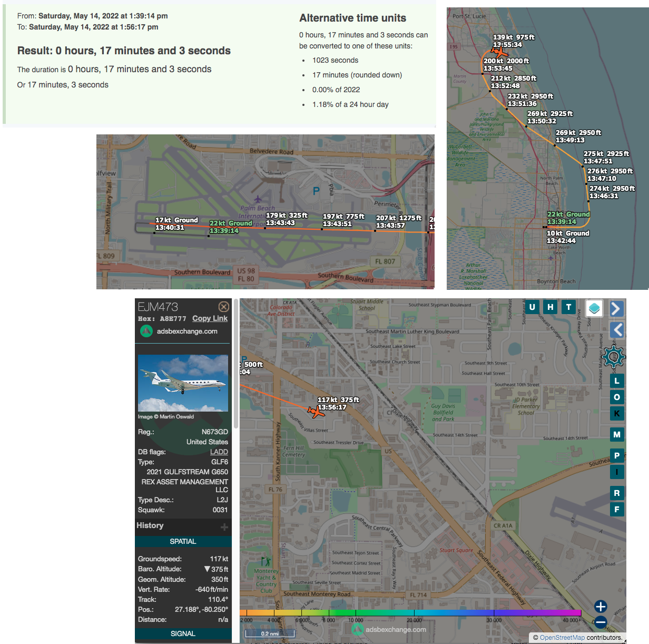This screenshot has width=649, height=644.
Task: Select the 269 kt 2925 ft track label
Action: (550, 117)
